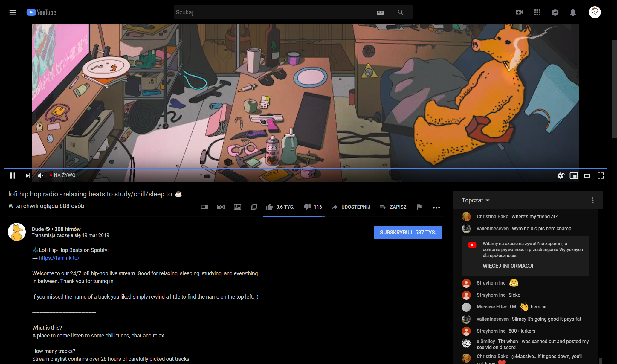Click the SUBSKRYBUJ button

(408, 233)
